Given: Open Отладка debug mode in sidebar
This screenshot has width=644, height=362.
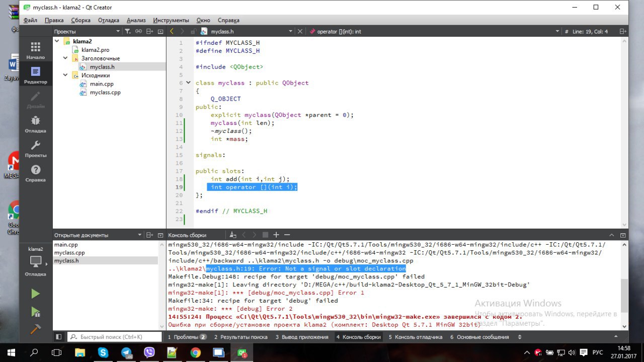Looking at the screenshot, I should (x=35, y=124).
